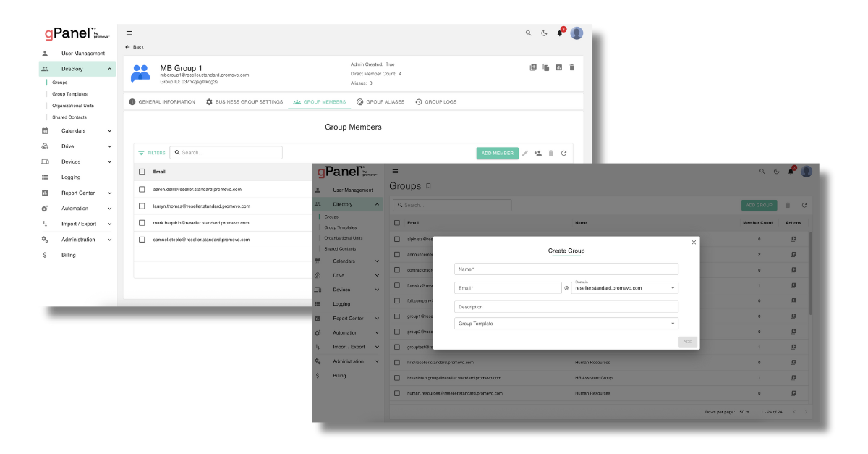Click the copy icon in MB Group 1 header
Viewport: 868px width, 454px height.
pyautogui.click(x=546, y=67)
